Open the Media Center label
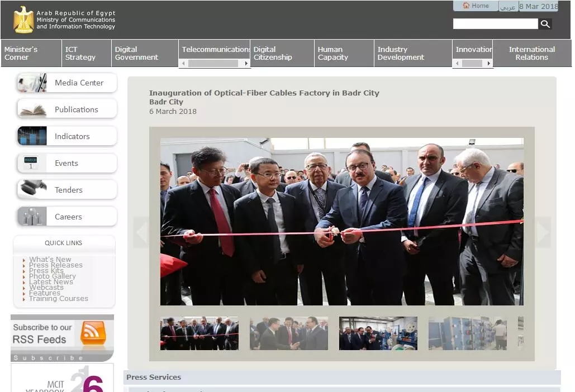The height and width of the screenshot is (392, 575). pyautogui.click(x=79, y=83)
